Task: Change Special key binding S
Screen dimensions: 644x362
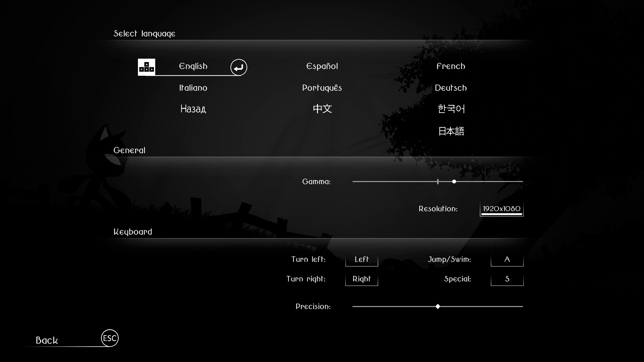Action: [x=507, y=279]
